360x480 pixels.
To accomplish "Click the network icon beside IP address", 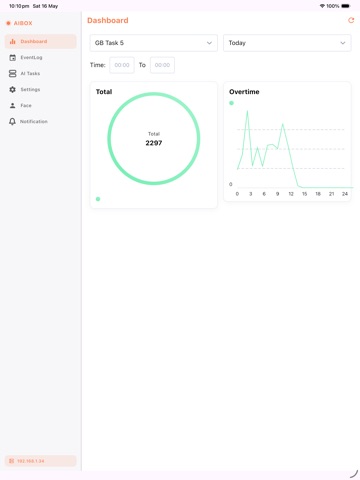I will coord(11,461).
